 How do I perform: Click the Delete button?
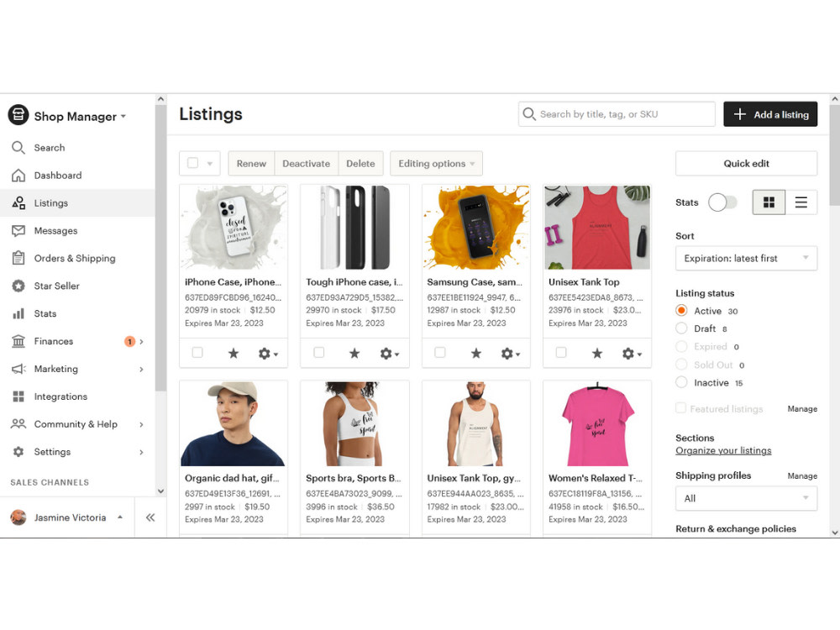[360, 164]
